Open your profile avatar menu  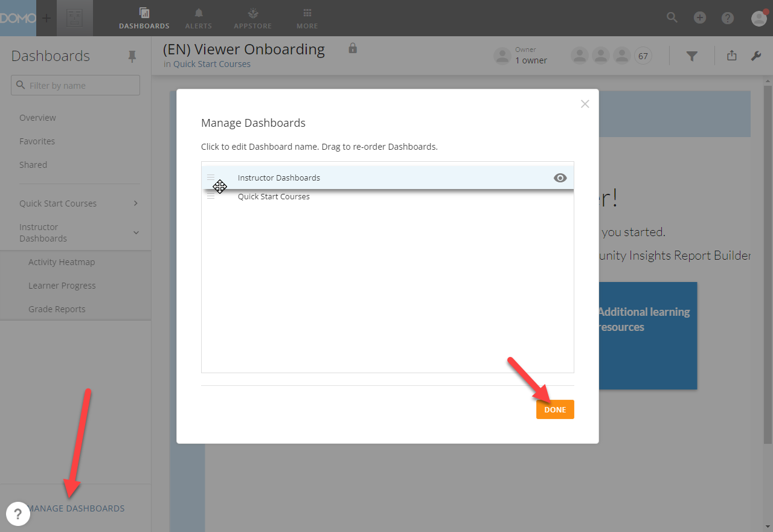pos(759,18)
